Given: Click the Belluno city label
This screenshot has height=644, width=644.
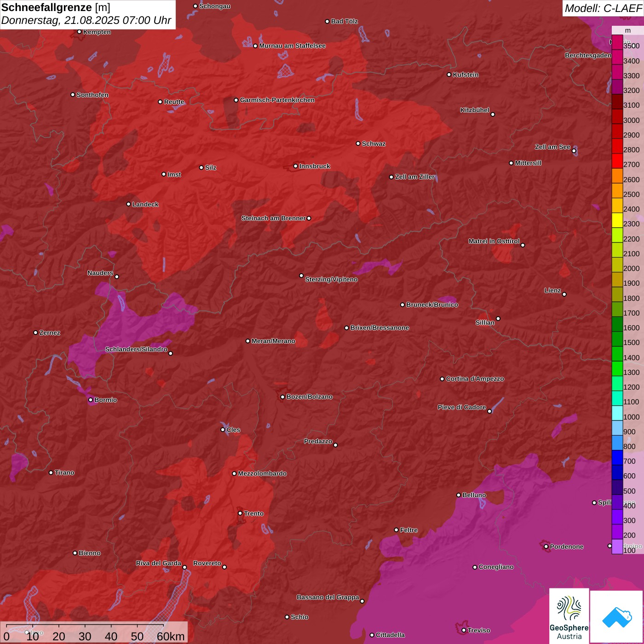Looking at the screenshot, I should (474, 495).
